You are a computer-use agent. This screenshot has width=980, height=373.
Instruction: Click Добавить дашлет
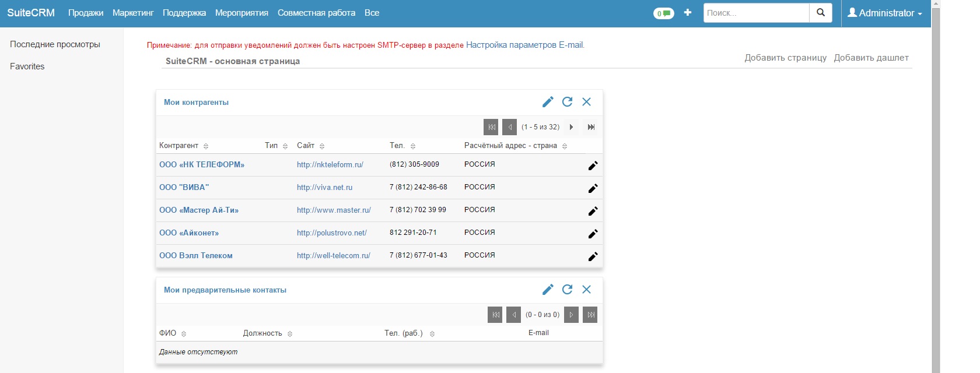[x=871, y=58]
